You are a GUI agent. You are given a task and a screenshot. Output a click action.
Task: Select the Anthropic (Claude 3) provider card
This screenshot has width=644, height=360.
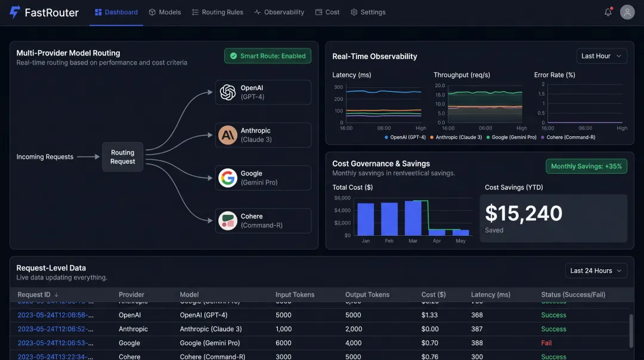tap(264, 135)
